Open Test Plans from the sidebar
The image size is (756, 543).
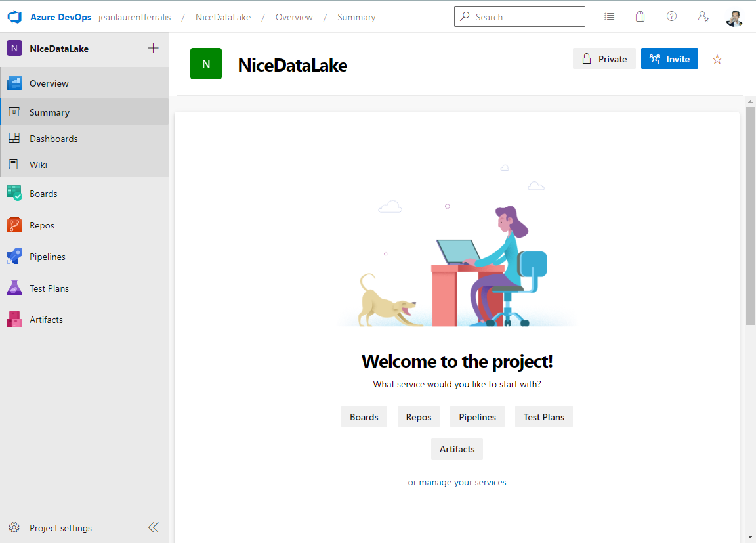85,288
